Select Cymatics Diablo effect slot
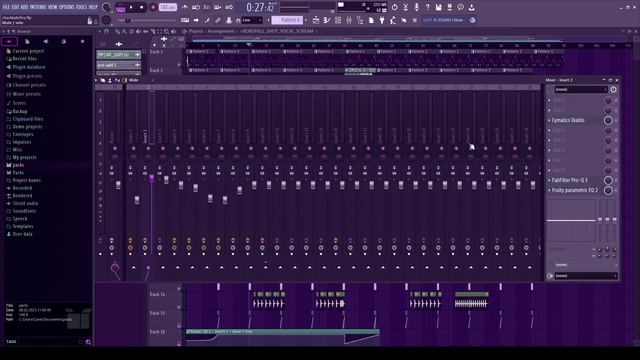The height and width of the screenshot is (360, 640). (568, 120)
